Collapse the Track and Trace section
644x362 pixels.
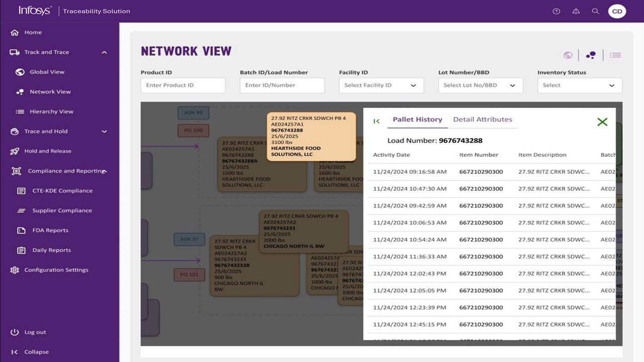pos(104,52)
